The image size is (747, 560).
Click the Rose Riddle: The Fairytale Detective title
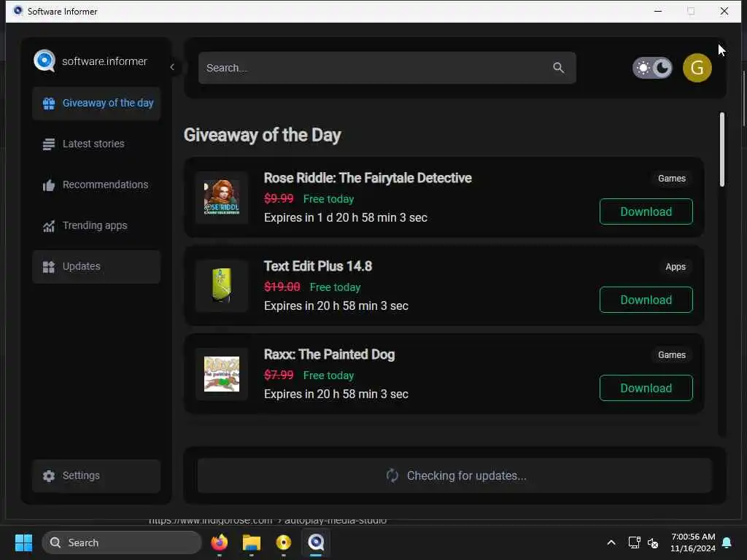pyautogui.click(x=368, y=178)
